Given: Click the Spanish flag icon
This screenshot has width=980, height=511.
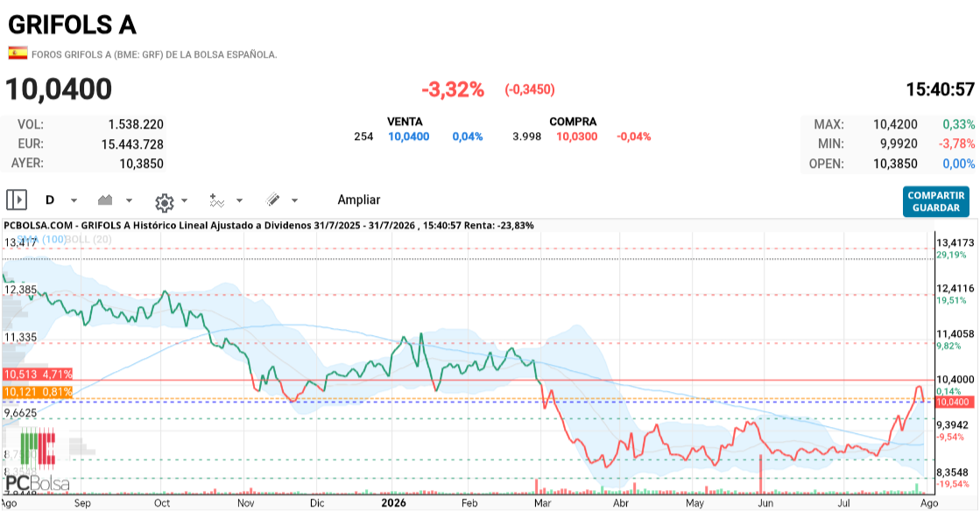Looking at the screenshot, I should pyautogui.click(x=18, y=53).
